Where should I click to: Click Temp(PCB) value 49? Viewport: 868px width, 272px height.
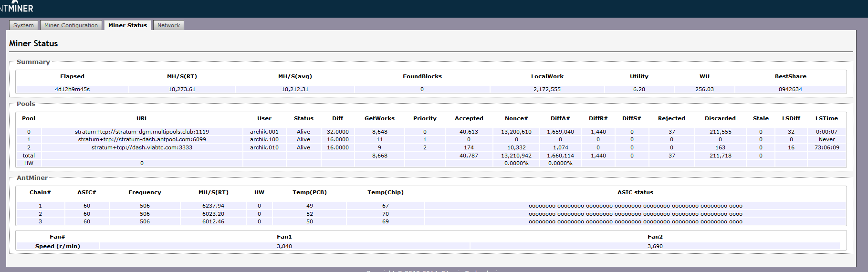coord(310,206)
